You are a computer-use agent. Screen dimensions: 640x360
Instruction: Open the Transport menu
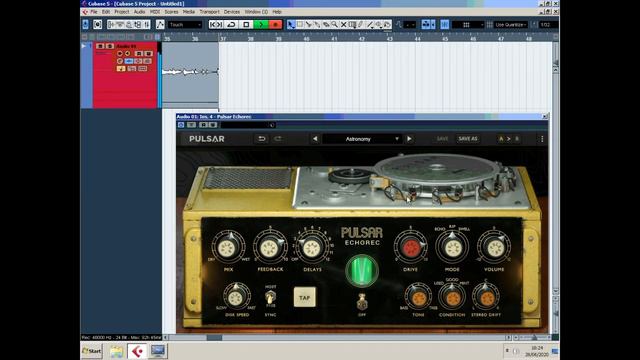point(209,12)
